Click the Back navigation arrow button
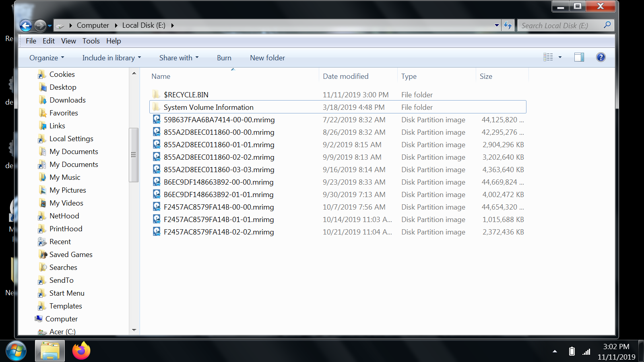 pos(26,26)
